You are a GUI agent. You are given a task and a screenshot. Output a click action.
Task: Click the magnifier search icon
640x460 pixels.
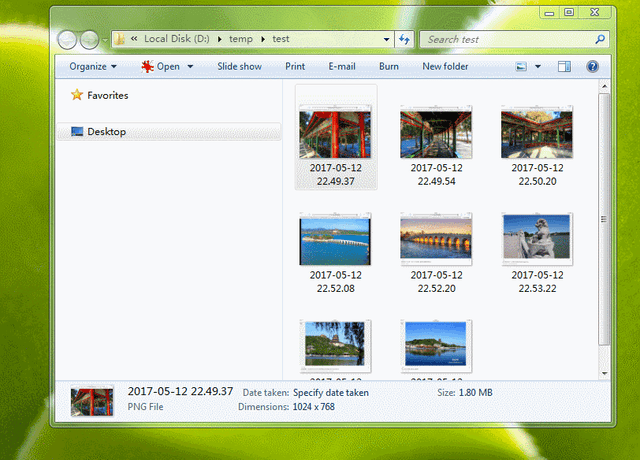[600, 39]
